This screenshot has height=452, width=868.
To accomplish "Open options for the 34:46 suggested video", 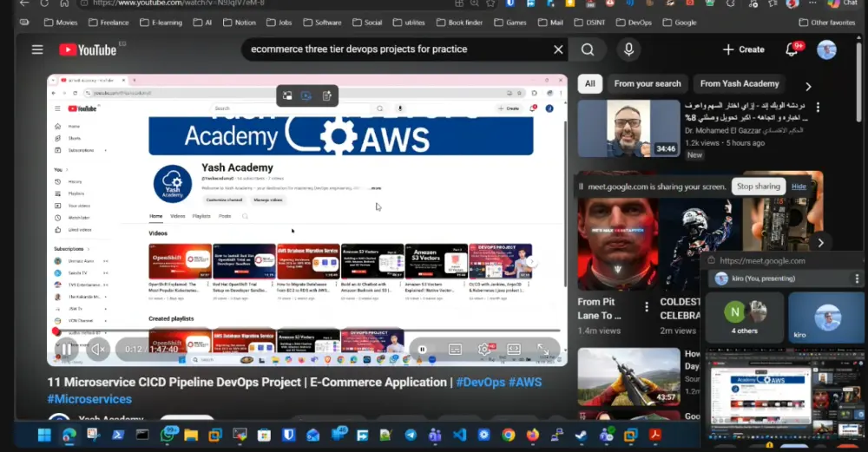I will pyautogui.click(x=818, y=108).
